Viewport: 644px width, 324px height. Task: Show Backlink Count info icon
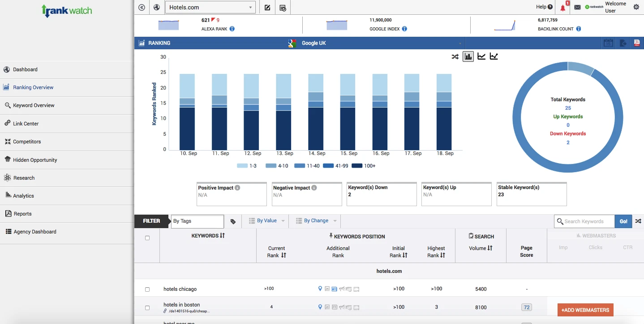point(579,29)
